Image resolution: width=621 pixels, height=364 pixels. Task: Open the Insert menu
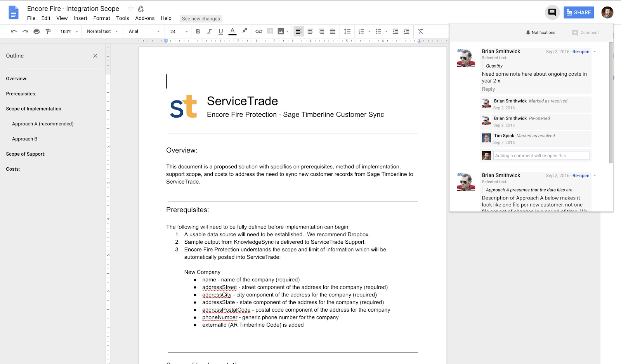(80, 18)
